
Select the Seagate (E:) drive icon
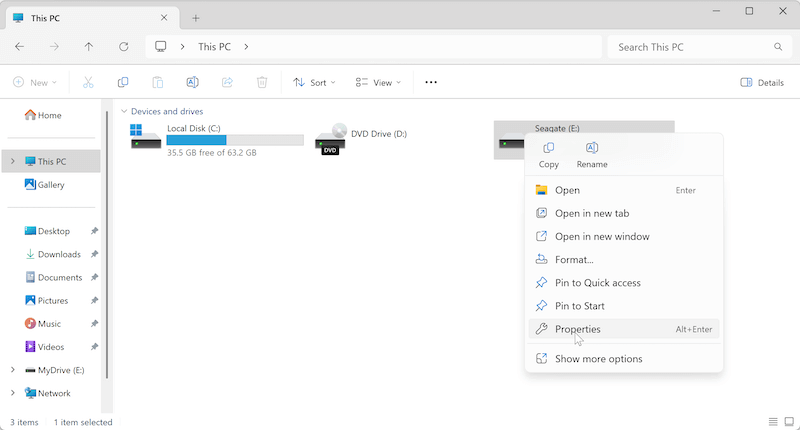(511, 143)
